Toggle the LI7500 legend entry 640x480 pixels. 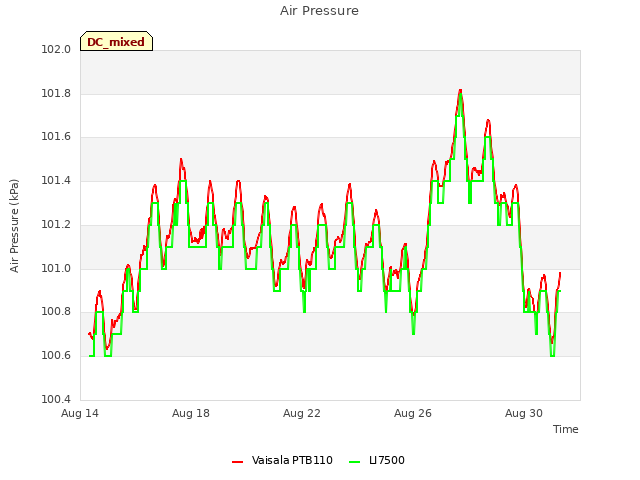click(x=377, y=460)
